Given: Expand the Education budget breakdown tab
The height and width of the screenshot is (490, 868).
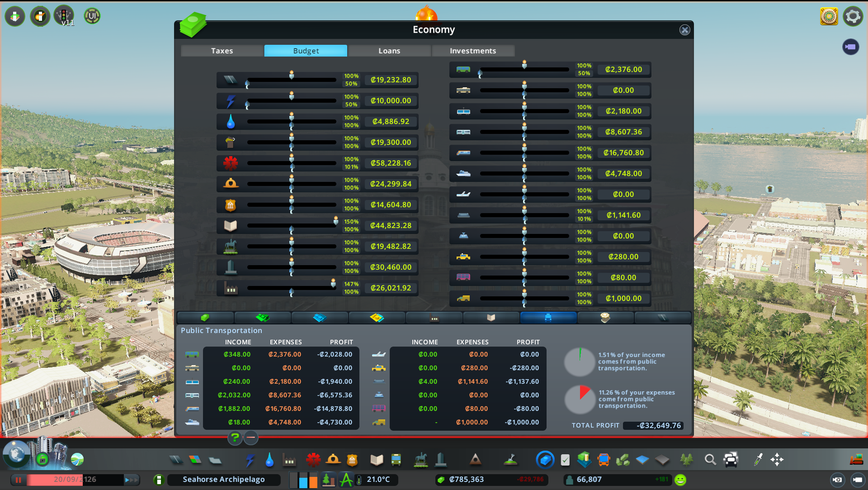Looking at the screenshot, I should point(491,318).
